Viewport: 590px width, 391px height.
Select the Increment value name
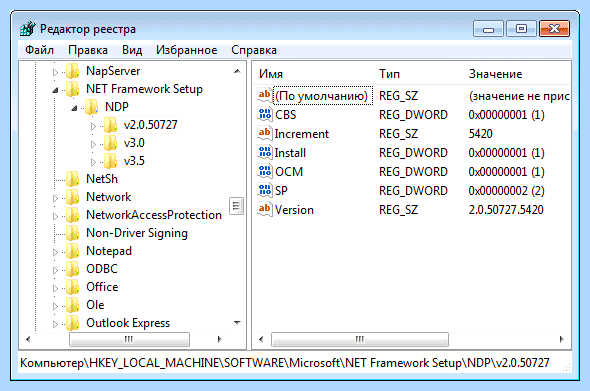302,134
